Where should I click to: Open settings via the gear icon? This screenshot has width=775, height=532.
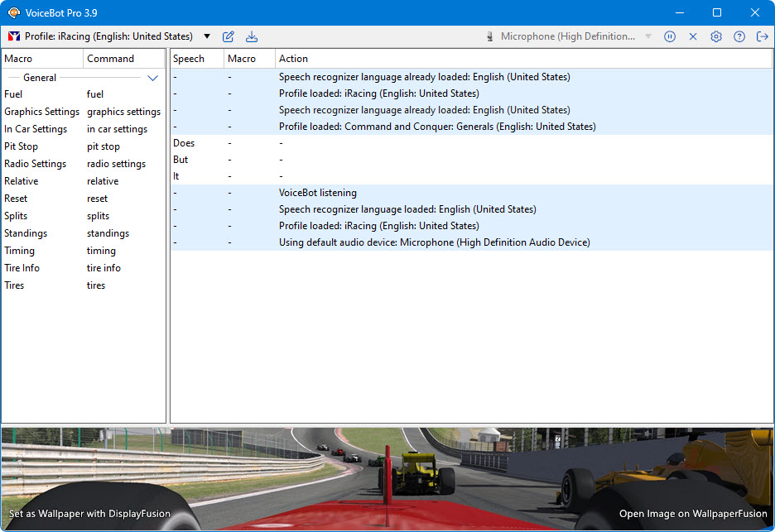click(x=716, y=36)
